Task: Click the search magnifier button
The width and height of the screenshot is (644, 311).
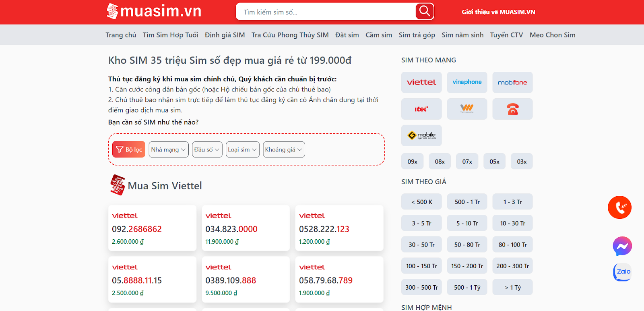Action: tap(425, 11)
